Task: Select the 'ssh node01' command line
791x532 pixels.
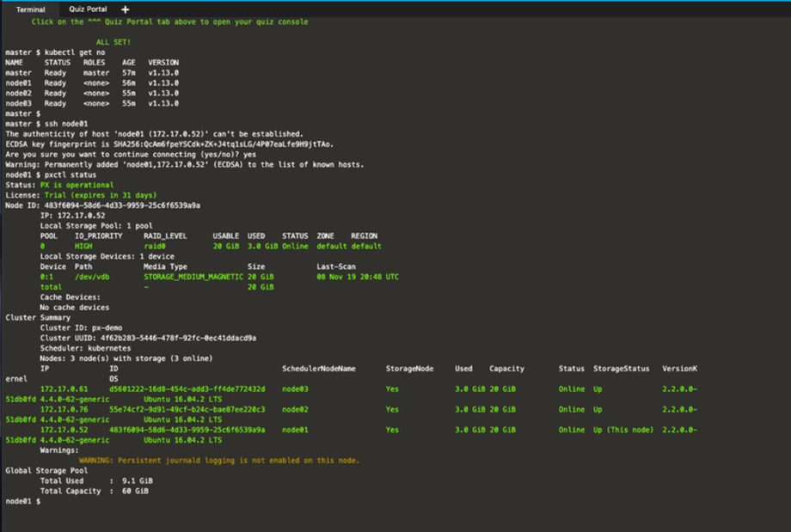Action: pos(46,124)
